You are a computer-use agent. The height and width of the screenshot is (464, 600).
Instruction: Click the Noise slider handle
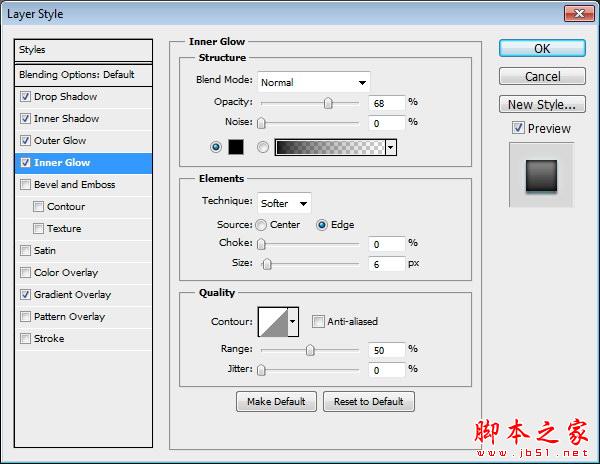(261, 123)
